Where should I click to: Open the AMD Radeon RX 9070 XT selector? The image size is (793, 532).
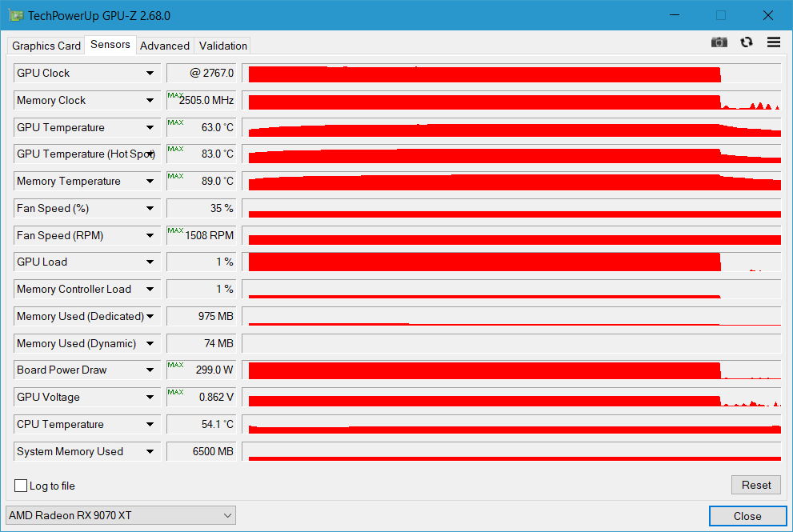coord(120,515)
